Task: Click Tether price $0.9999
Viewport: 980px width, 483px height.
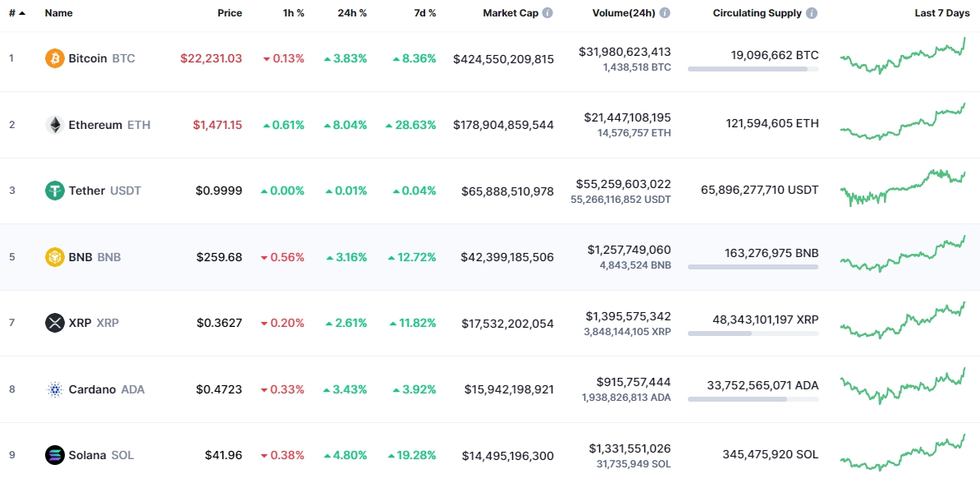Action: 219,191
